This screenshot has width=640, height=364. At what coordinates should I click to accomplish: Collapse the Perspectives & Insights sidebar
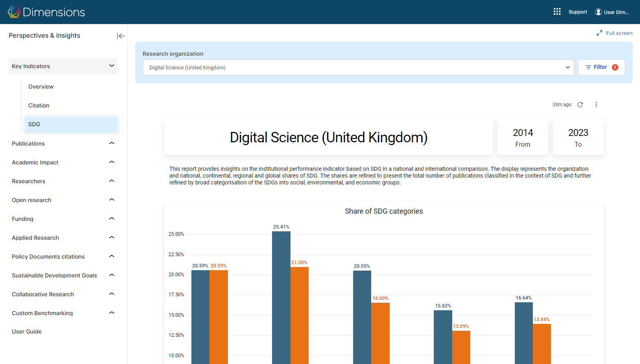point(121,36)
